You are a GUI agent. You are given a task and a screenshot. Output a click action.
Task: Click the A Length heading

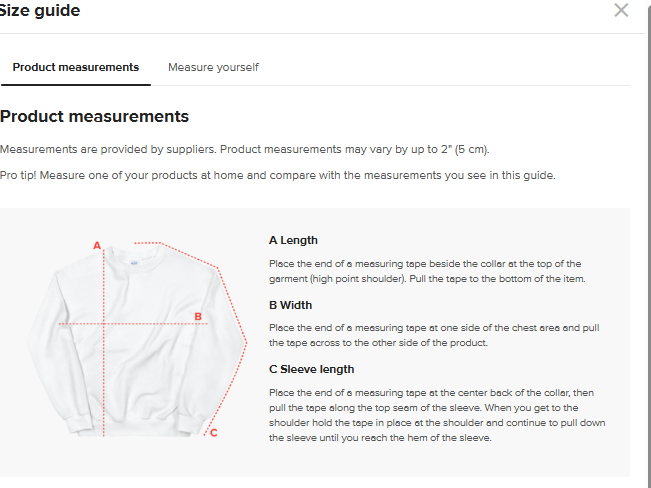(x=293, y=240)
